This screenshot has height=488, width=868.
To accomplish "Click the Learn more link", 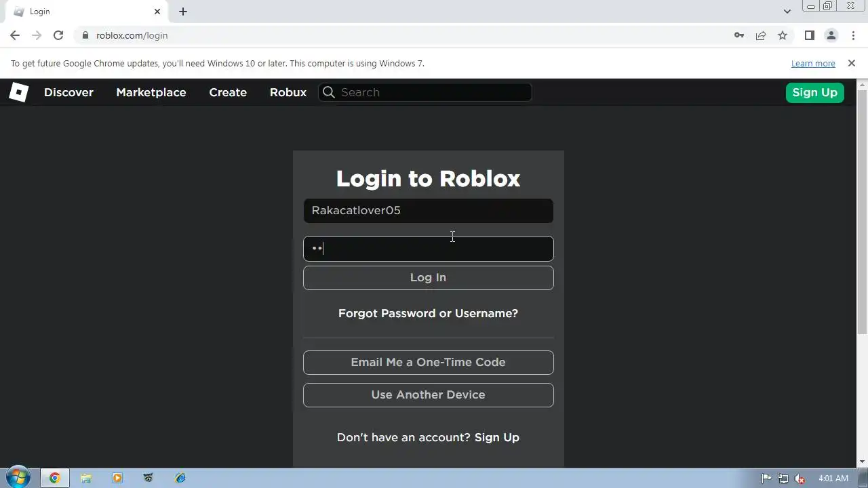I will [813, 63].
